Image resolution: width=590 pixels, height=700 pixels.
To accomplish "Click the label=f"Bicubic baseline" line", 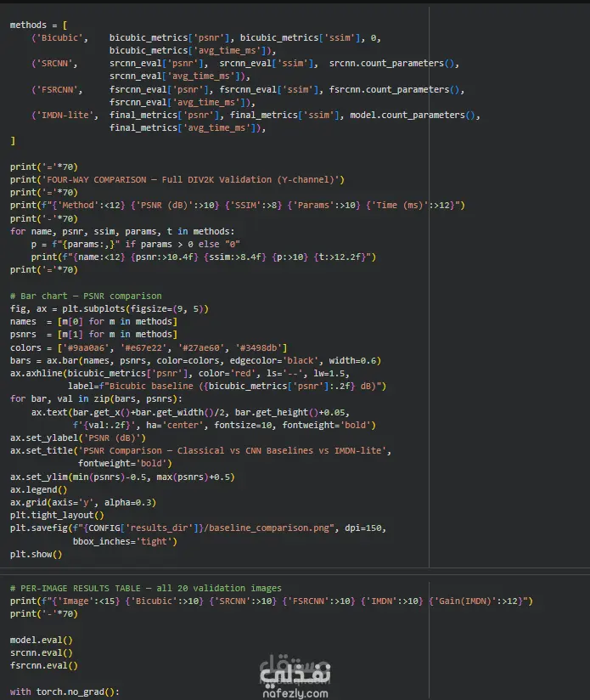I will tap(227, 387).
